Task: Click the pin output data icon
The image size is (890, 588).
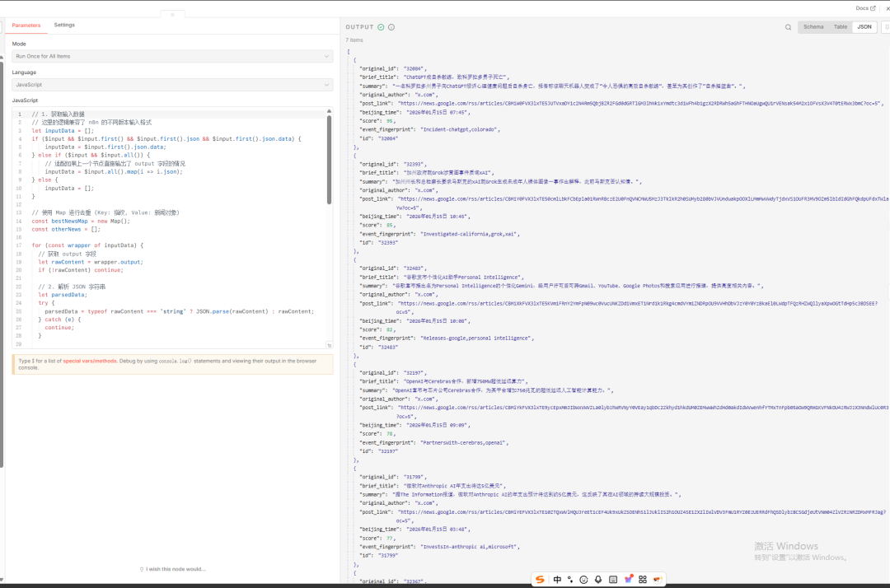Action: click(x=886, y=27)
